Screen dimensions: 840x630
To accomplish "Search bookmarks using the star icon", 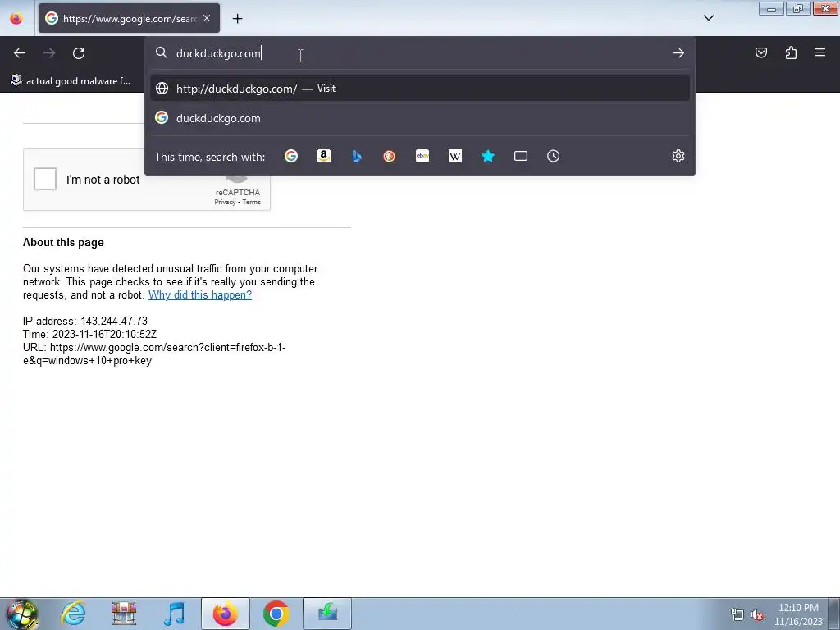I will (x=487, y=156).
